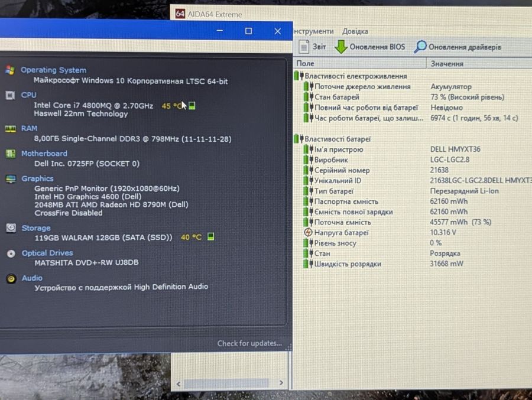Open the CPU section link
This screenshot has width=532, height=400.
pos(28,95)
